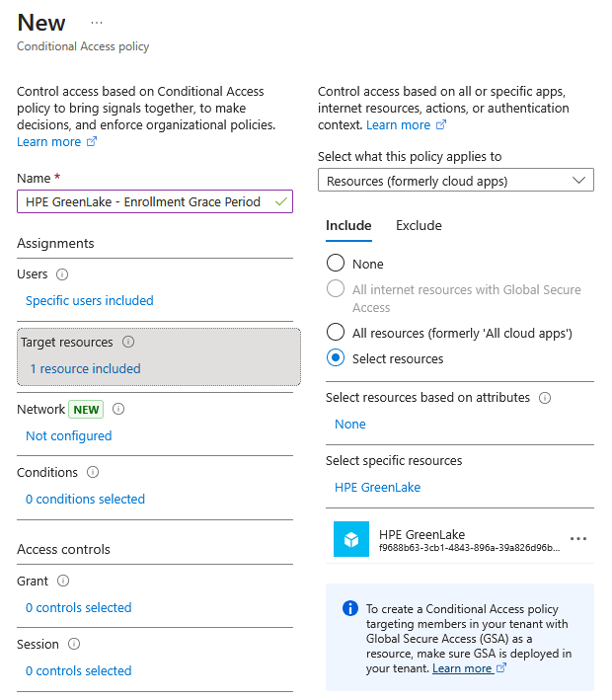Image resolution: width=612 pixels, height=700 pixels.
Task: Open the policy applies to dropdown
Action: tap(455, 181)
